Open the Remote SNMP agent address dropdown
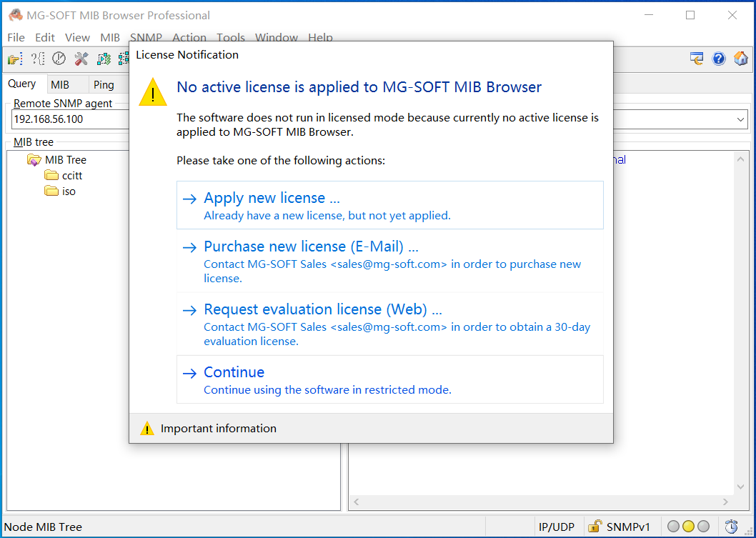This screenshot has width=756, height=538. point(740,119)
